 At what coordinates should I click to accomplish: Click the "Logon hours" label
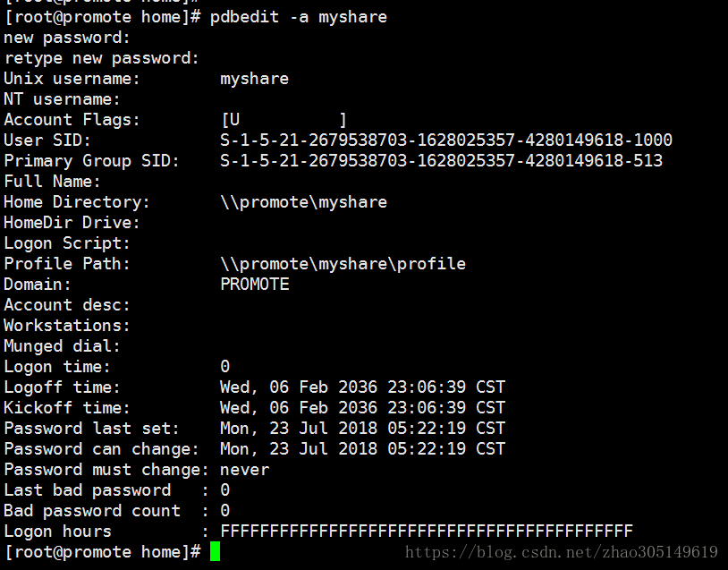57,532
